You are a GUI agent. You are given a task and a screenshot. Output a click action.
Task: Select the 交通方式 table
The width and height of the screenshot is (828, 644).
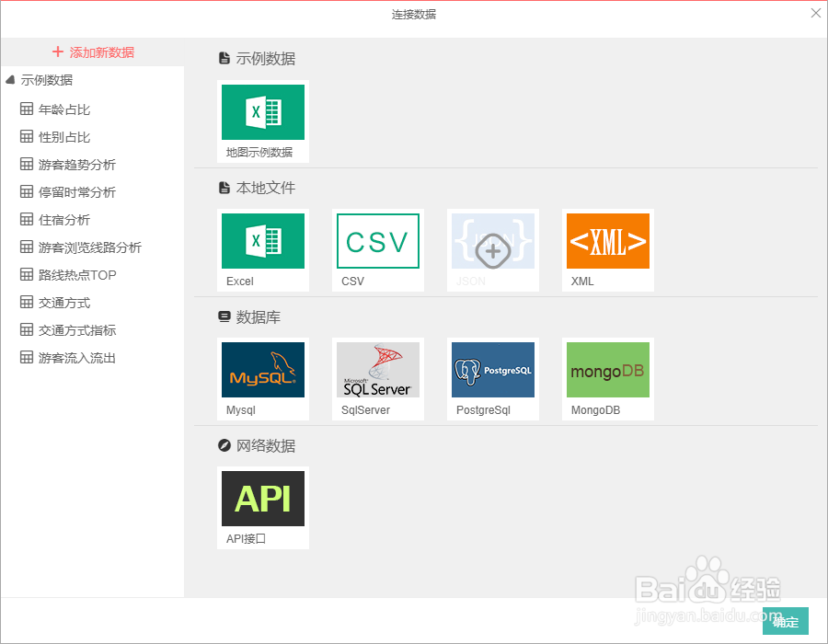(x=63, y=303)
